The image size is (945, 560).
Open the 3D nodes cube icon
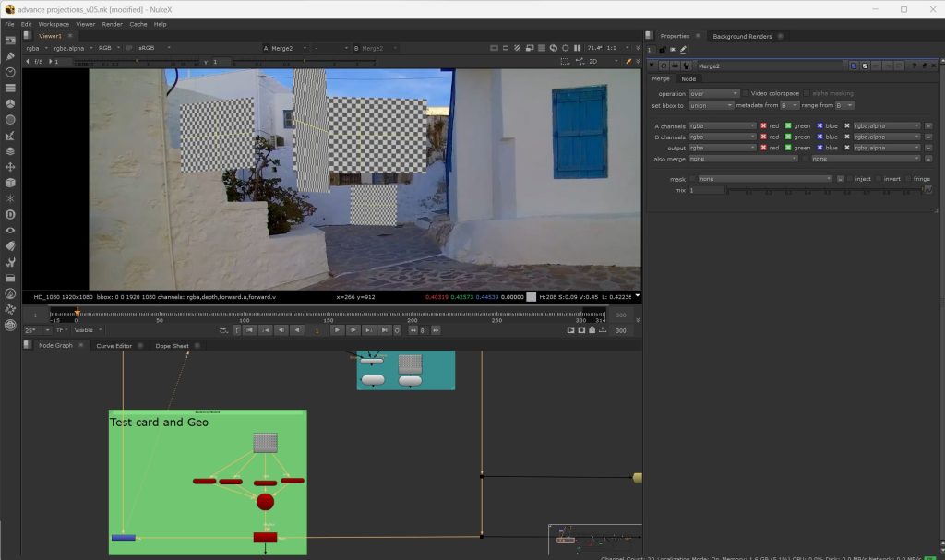[10, 183]
